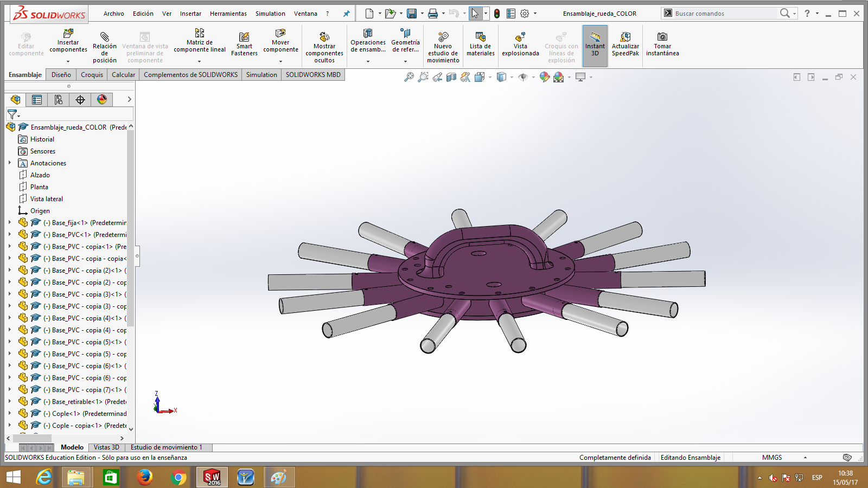The width and height of the screenshot is (868, 488).
Task: Open the DisplayManager color ball tab
Action: (x=102, y=100)
